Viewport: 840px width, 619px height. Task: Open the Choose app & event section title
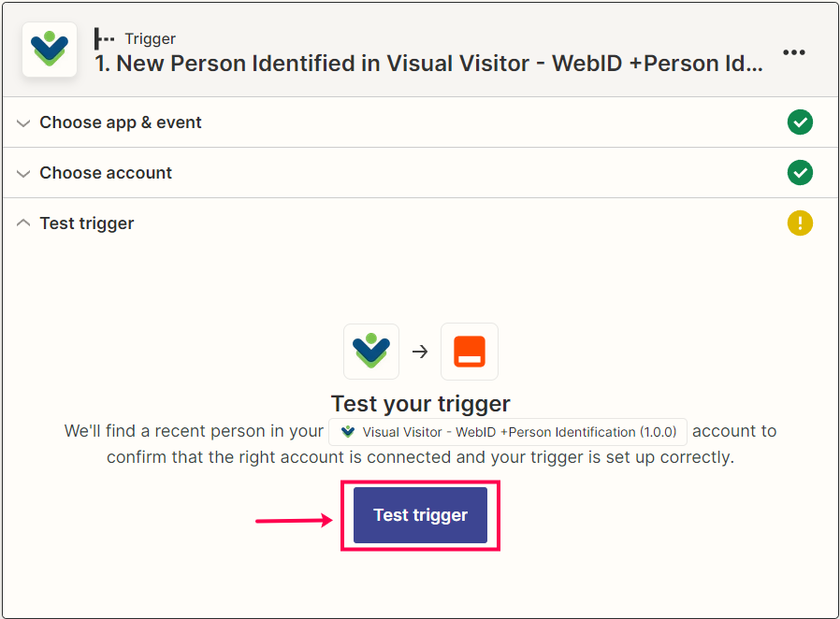click(x=121, y=122)
